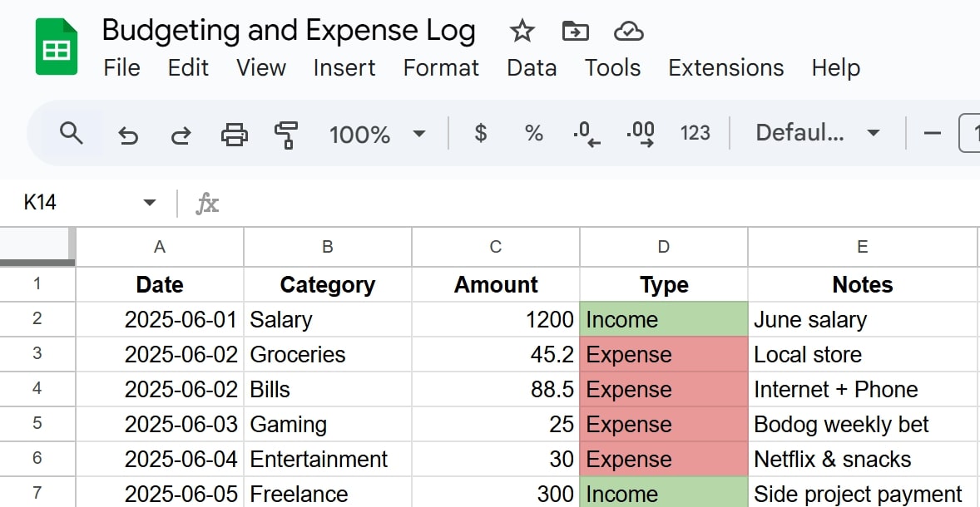Select the green Income cell for Salary
Viewport: 980px width, 507px height.
click(664, 320)
